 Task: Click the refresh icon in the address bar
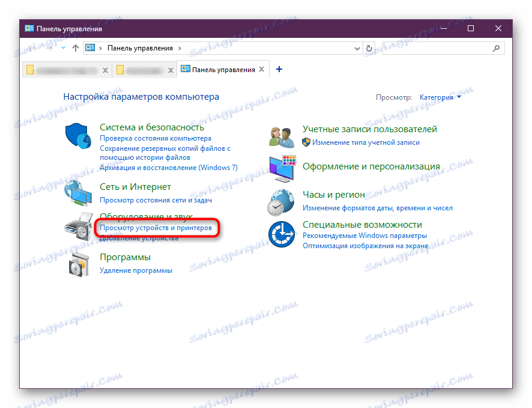[369, 47]
